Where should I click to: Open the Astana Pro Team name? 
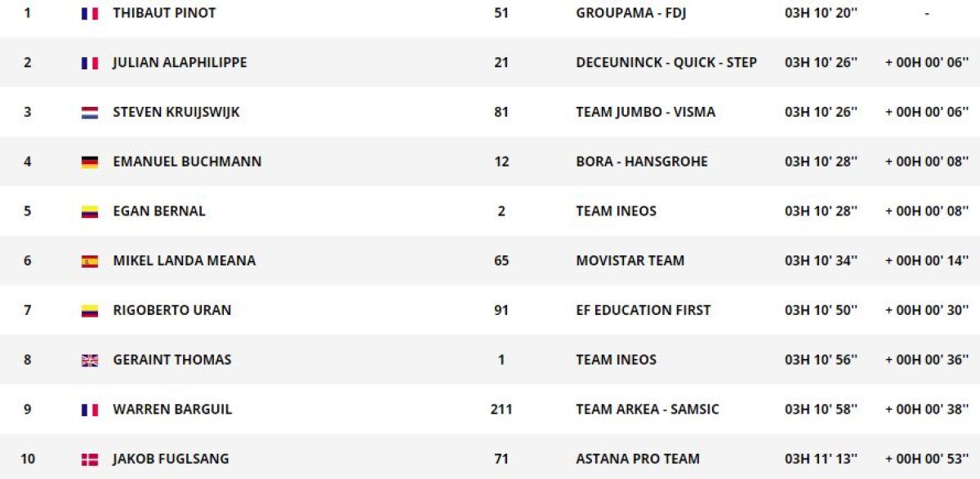(638, 459)
